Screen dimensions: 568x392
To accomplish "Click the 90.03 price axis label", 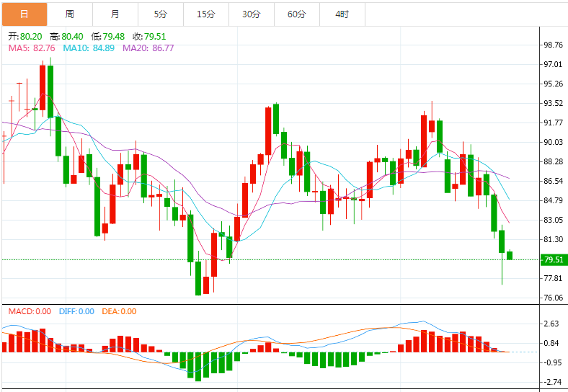I will pos(553,143).
